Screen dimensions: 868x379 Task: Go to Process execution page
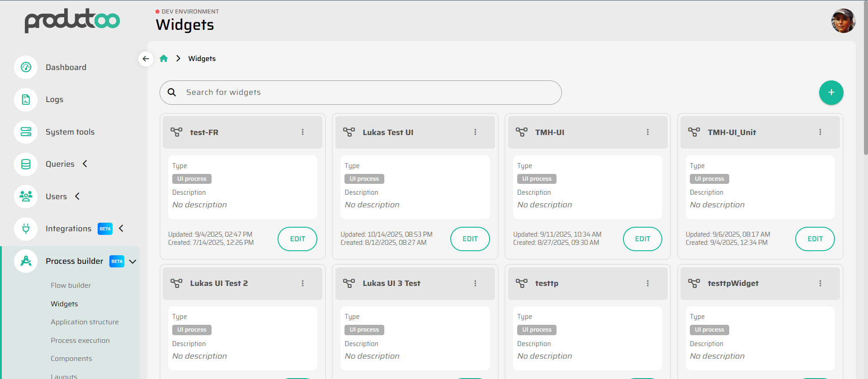coord(80,341)
